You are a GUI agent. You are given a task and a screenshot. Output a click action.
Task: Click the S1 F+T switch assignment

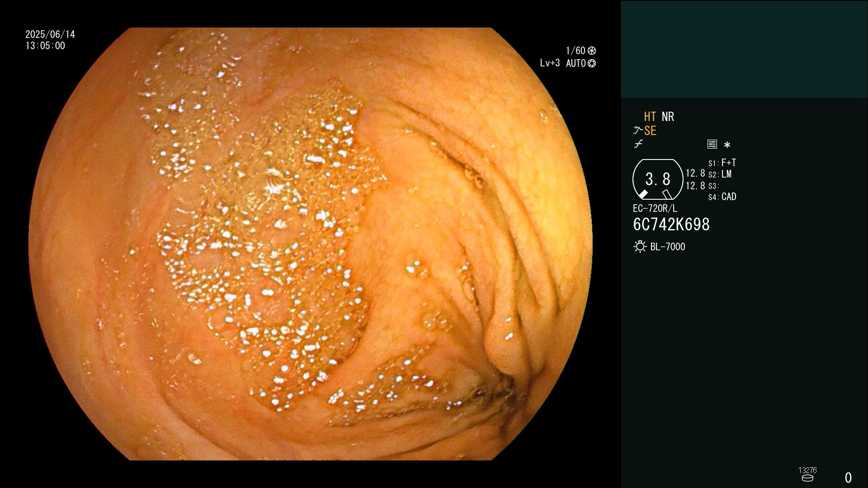point(722,163)
